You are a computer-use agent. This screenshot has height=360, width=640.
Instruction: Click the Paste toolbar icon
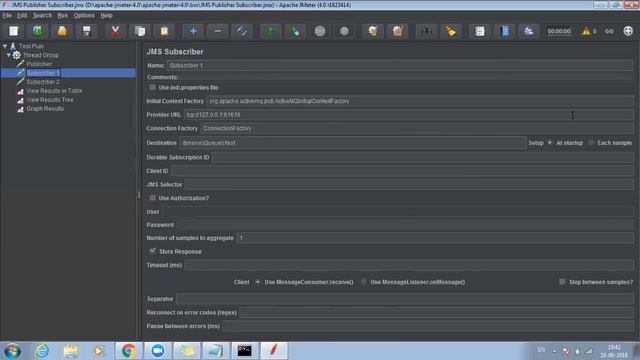164,31
